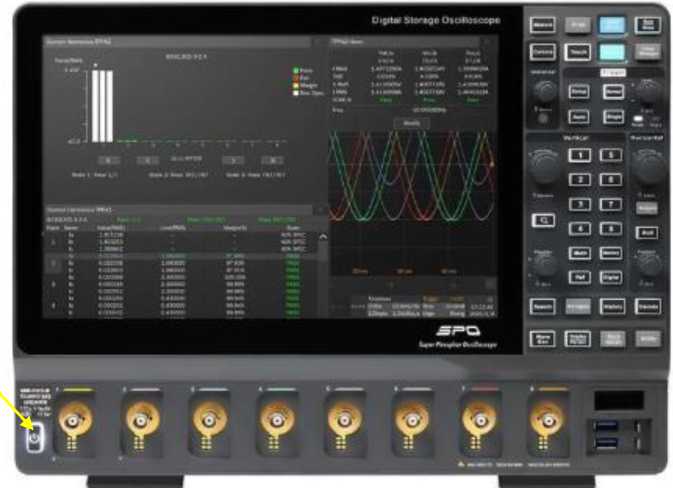This screenshot has height=488, width=673.
Task: Toggle Roll mode in Horizontal section
Action: point(647,232)
